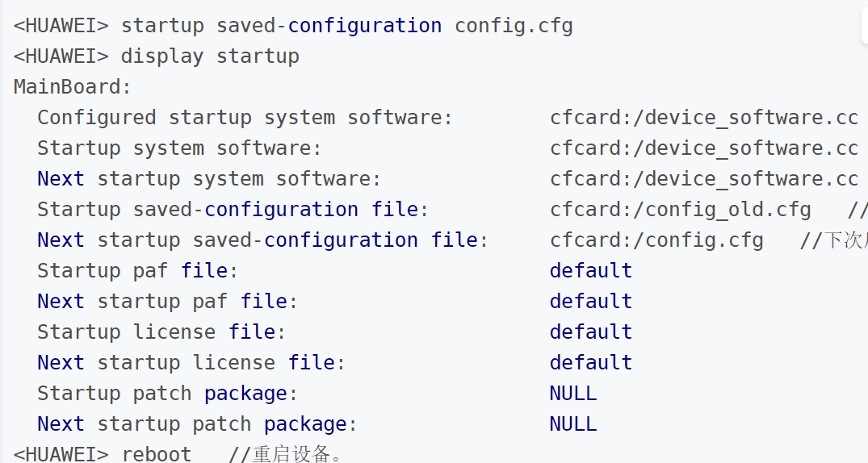Click the cfcard:/config_old.cfg file path
Image resolution: width=868 pixels, height=463 pixels.
[x=680, y=209]
